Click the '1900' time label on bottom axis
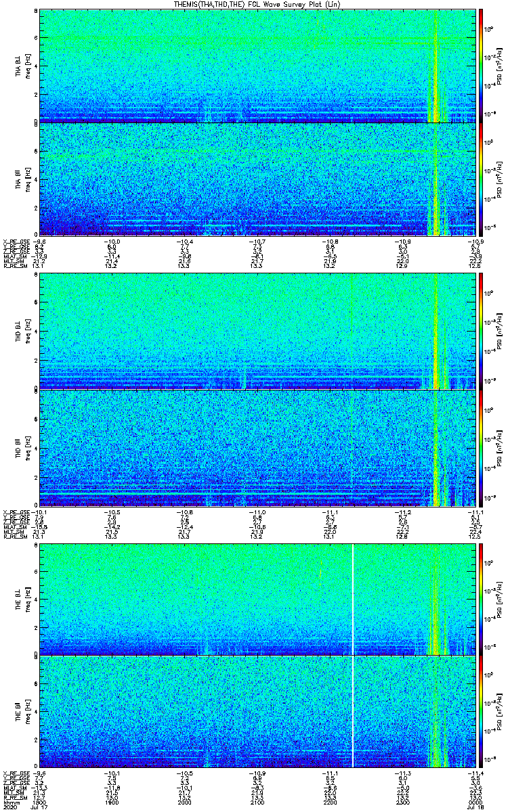This screenshot has width=508, height=812. click(x=112, y=802)
